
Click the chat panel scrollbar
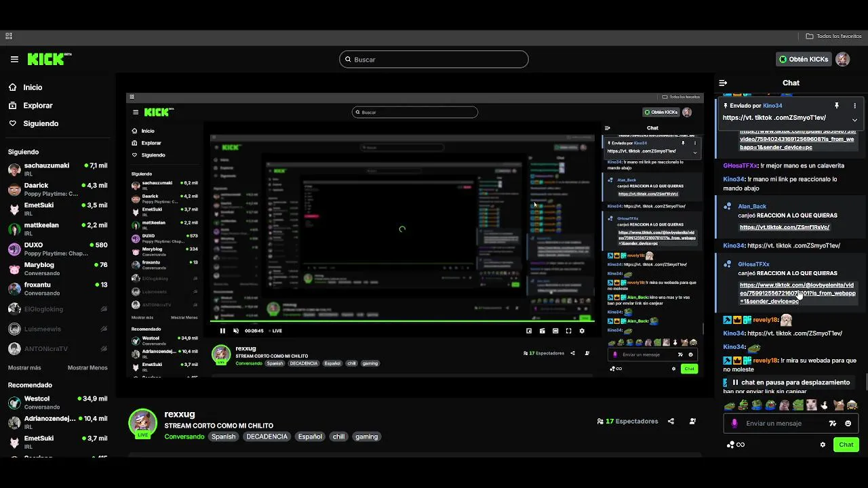coord(866,382)
